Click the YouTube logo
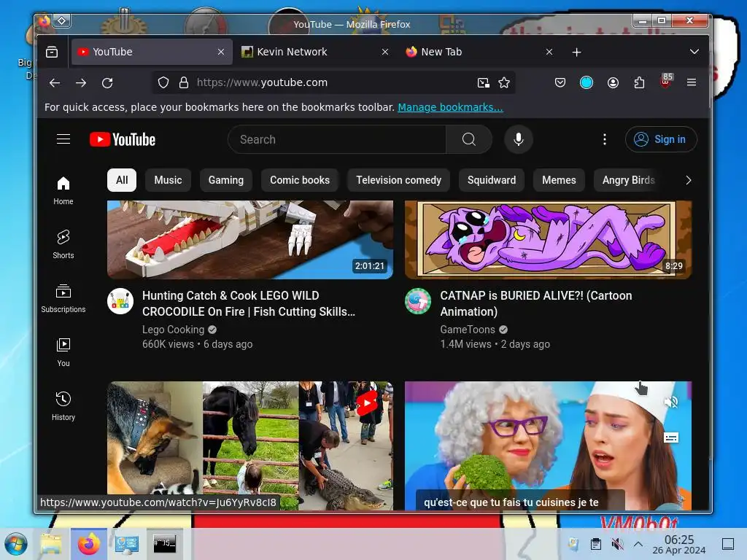This screenshot has width=747, height=560. pos(123,139)
